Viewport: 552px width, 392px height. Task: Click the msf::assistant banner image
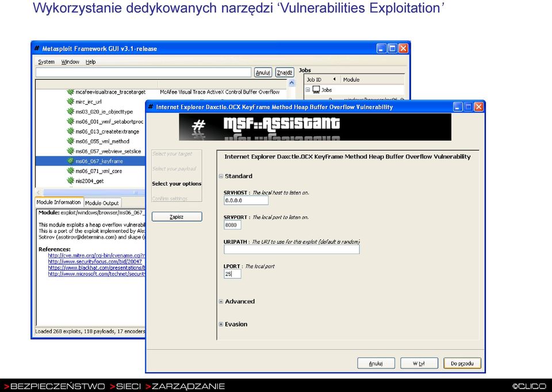click(315, 127)
